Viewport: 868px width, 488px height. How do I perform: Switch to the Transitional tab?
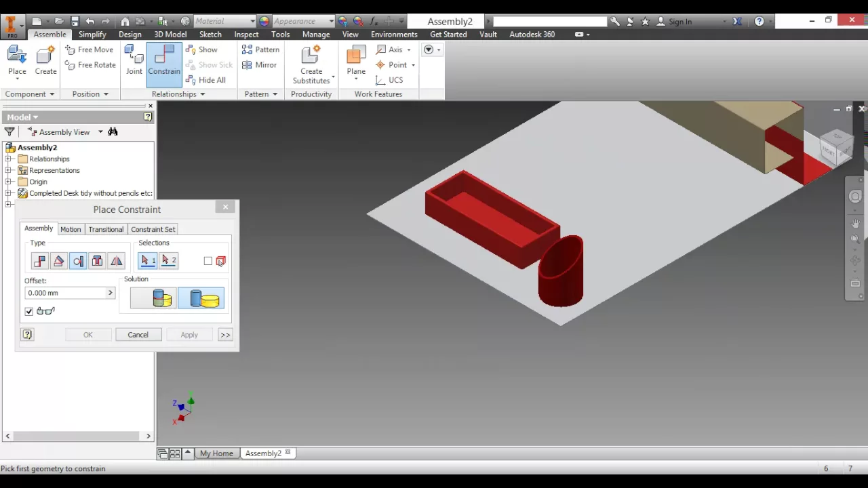click(106, 229)
